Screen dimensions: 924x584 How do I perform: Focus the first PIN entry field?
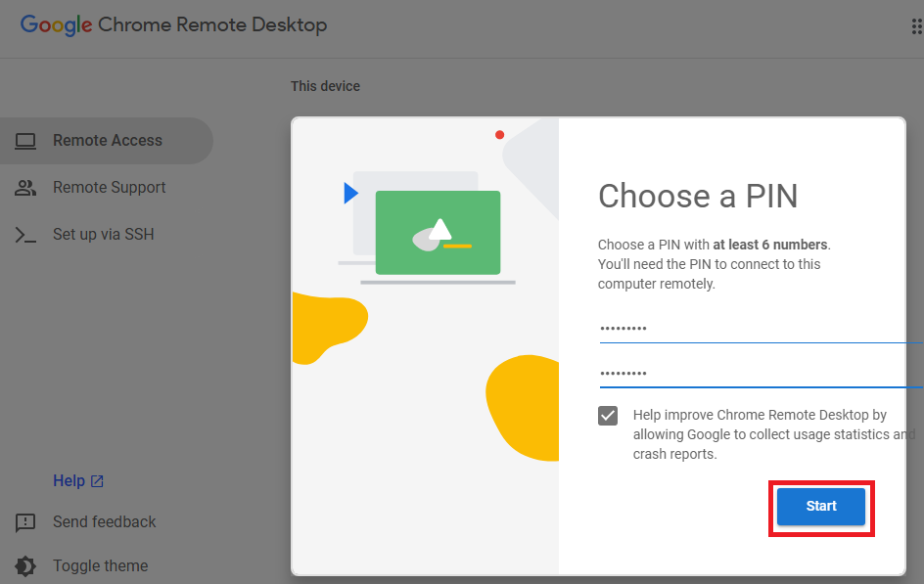762,329
